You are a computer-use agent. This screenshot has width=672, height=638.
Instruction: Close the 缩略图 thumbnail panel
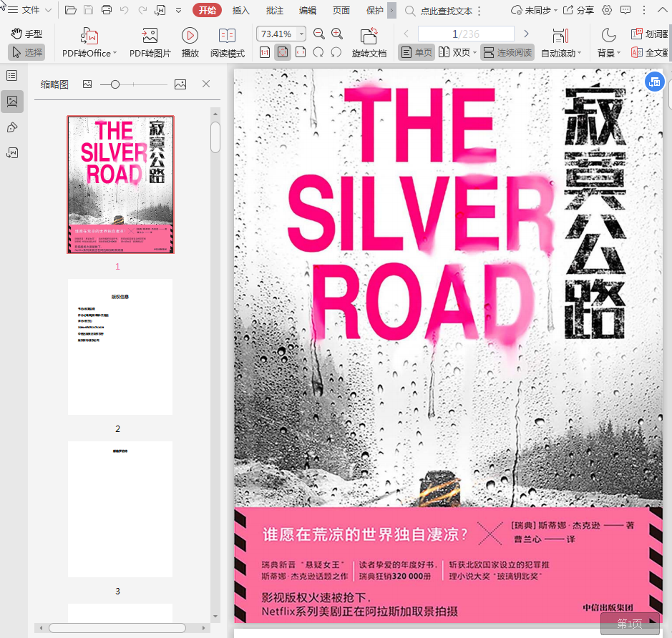click(206, 84)
